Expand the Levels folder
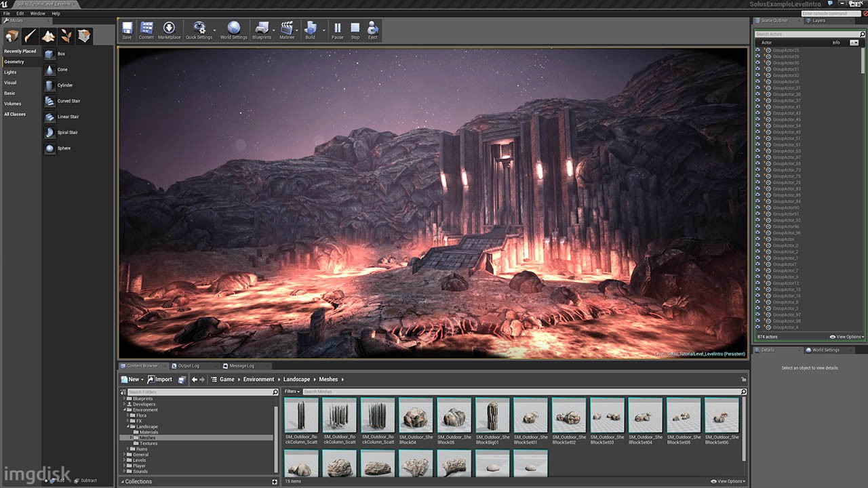This screenshot has width=868, height=488. pos(125,460)
